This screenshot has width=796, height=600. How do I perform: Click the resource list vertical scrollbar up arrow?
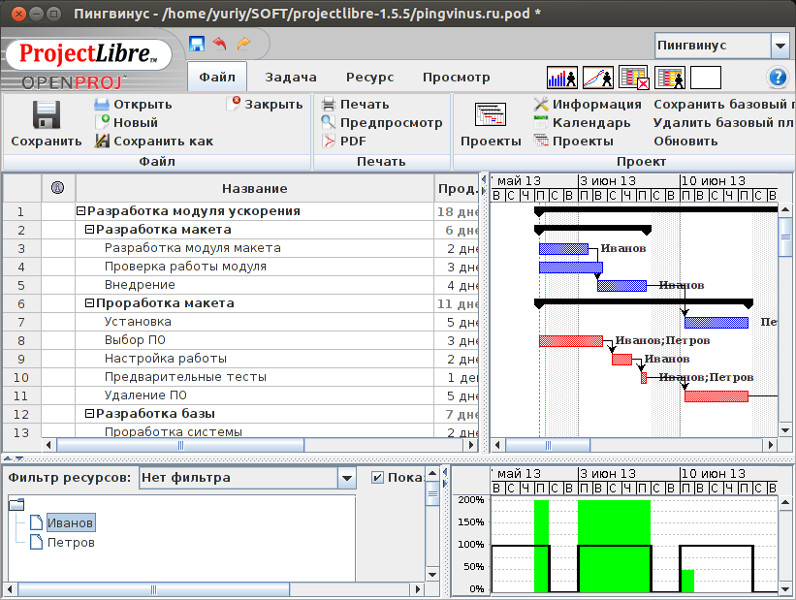click(x=433, y=473)
